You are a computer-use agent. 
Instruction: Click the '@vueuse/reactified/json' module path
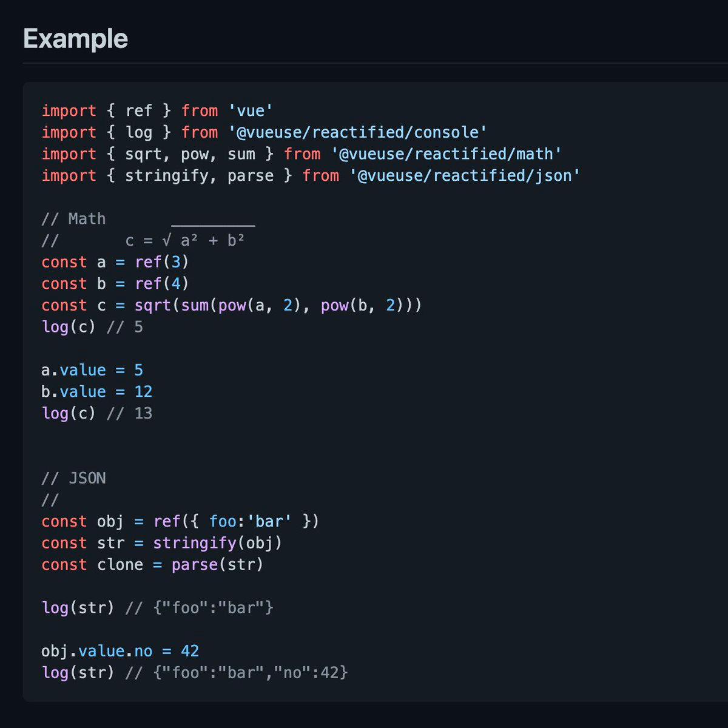(x=465, y=176)
